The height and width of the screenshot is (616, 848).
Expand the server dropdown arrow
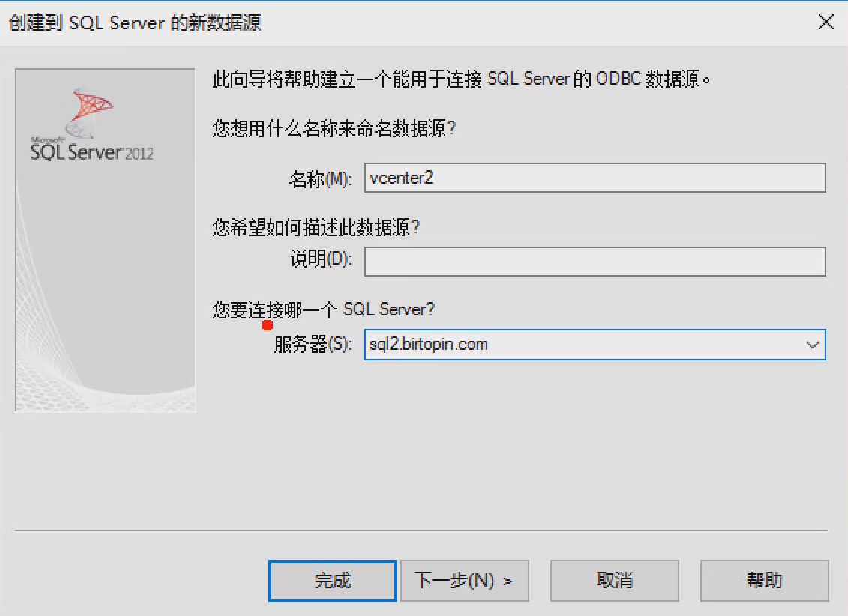tap(812, 345)
